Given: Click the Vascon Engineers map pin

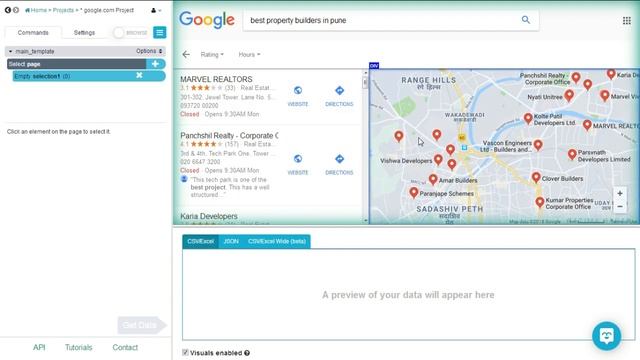Looking at the screenshot, I should tap(538, 144).
